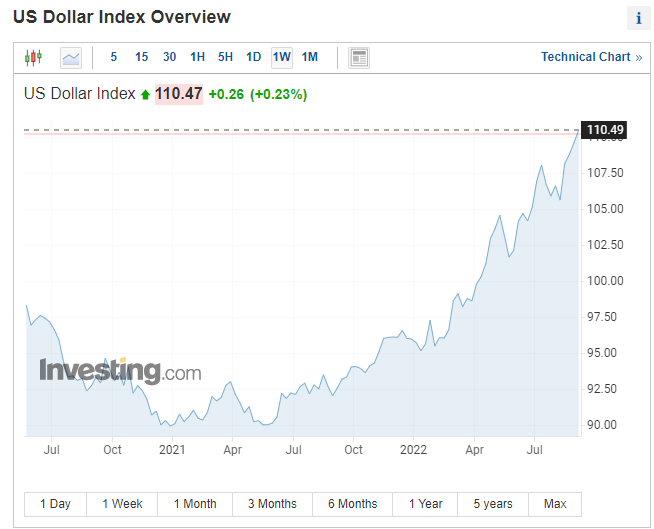Switch to area chart type
This screenshot has height=529, width=654.
tap(71, 57)
